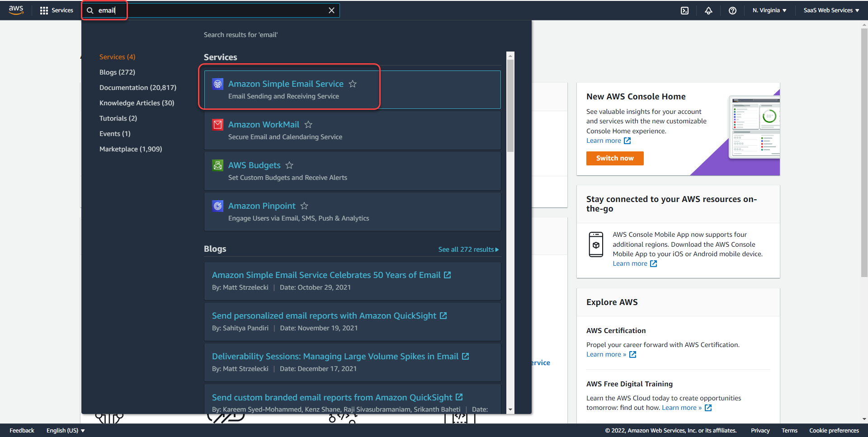Filter results by Services (4)
The width and height of the screenshot is (868, 437).
point(117,57)
